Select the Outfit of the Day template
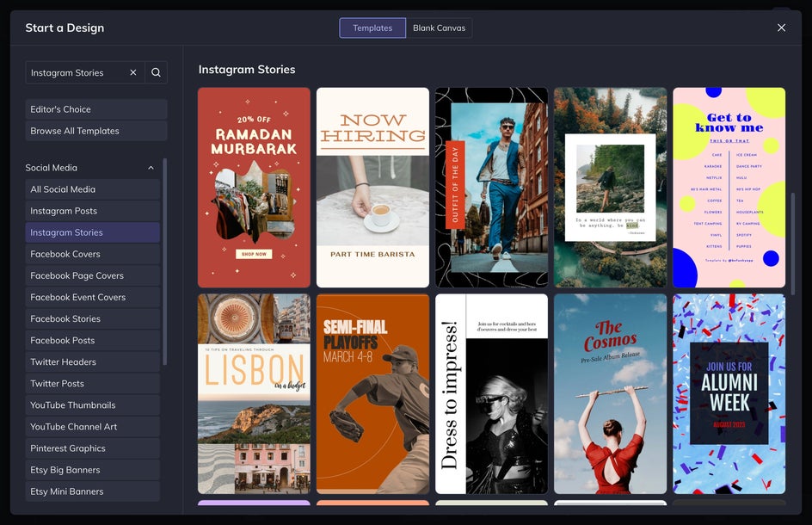The width and height of the screenshot is (812, 525). [491, 188]
